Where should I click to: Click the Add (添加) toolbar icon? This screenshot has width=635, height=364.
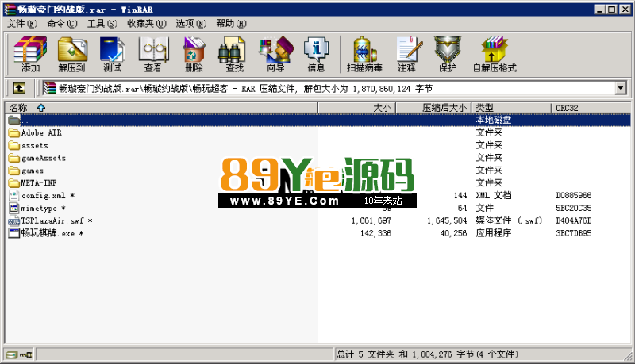31,54
